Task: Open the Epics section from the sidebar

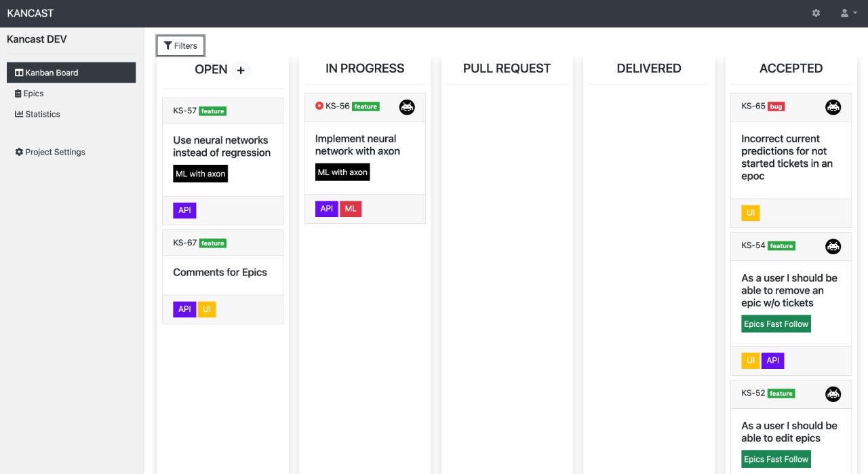Action: (x=33, y=94)
